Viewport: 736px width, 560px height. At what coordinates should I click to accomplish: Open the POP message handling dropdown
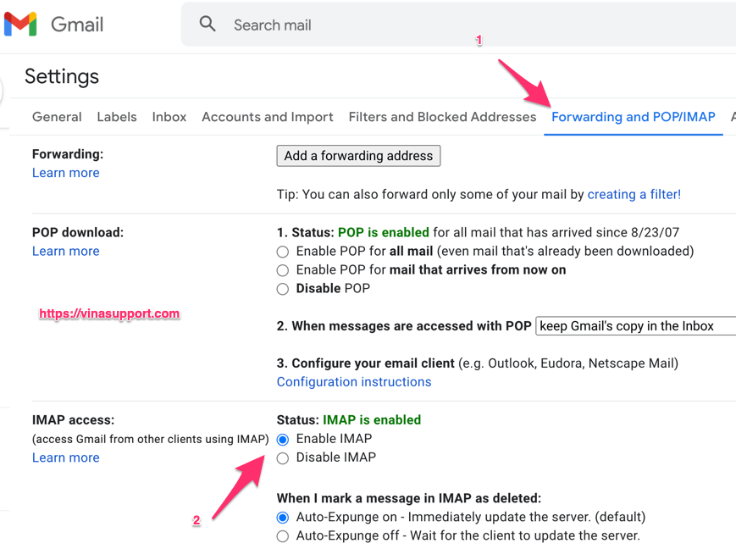(x=635, y=326)
